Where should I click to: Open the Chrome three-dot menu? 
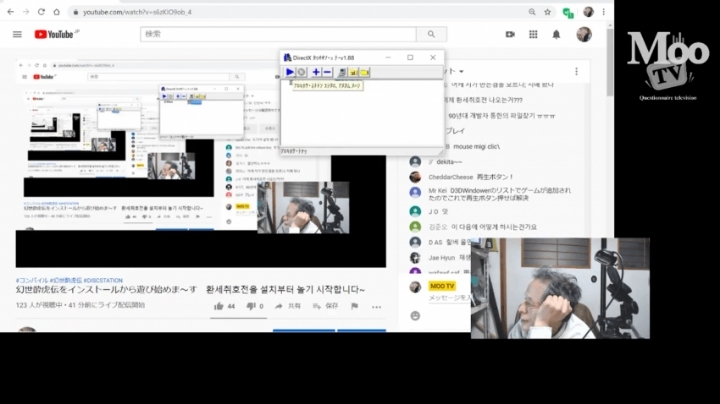point(603,12)
